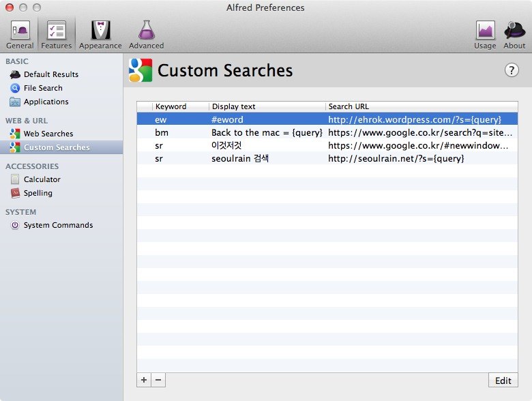Open File Search in sidebar
This screenshot has width=532, height=401.
coord(42,88)
